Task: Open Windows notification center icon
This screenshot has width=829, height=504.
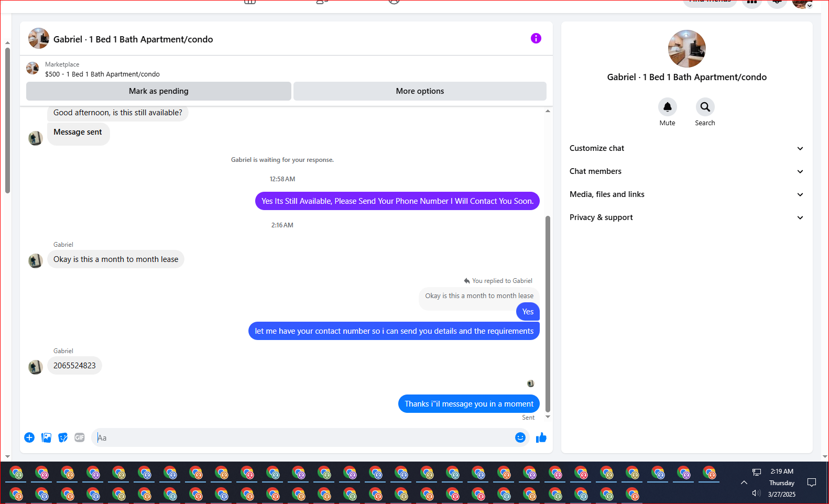Action: [812, 483]
